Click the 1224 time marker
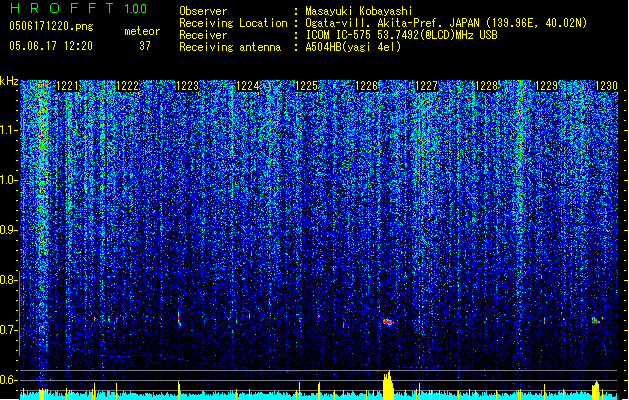Image resolution: width=629 pixels, height=400 pixels. point(248,86)
